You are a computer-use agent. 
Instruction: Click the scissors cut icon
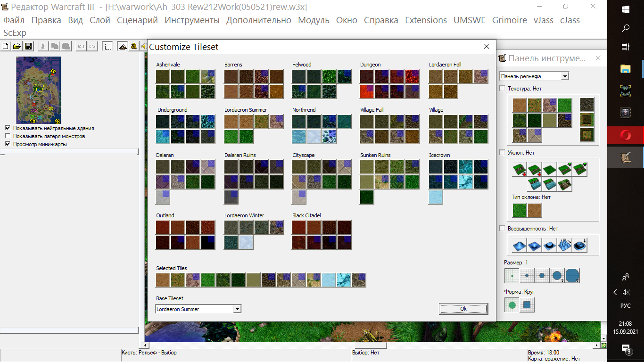coord(43,46)
